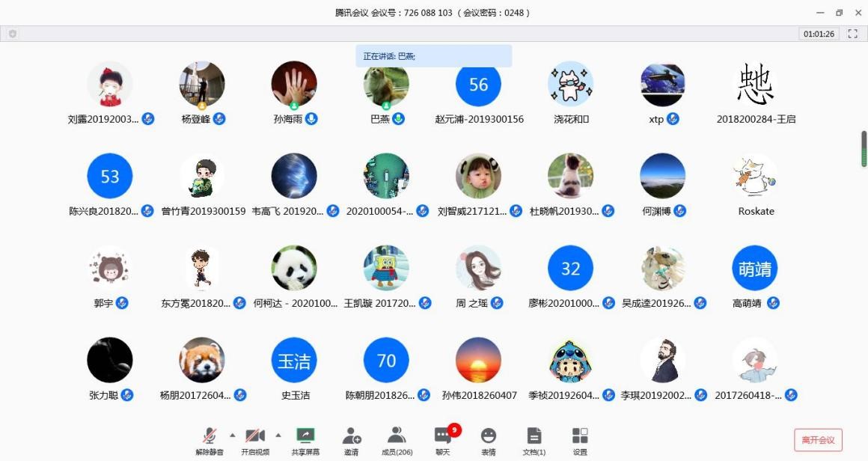Click the 01:01:26 meeting timer

point(818,34)
